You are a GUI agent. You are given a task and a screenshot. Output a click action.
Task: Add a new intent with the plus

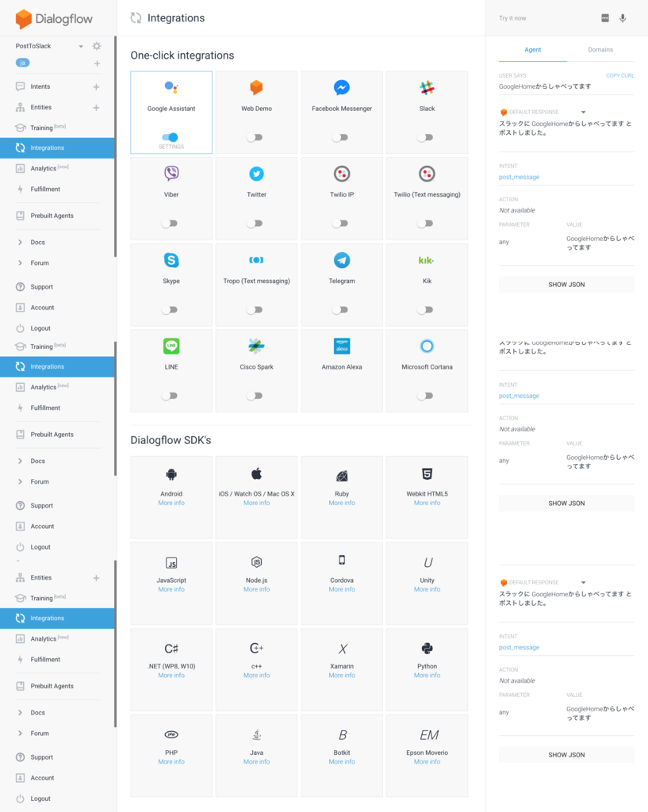[96, 87]
